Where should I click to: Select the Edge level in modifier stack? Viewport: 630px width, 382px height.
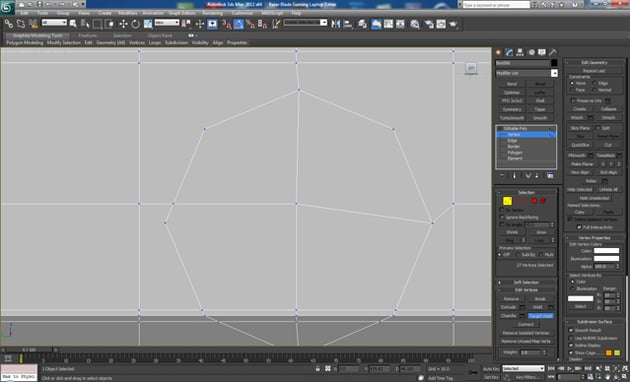pyautogui.click(x=512, y=141)
